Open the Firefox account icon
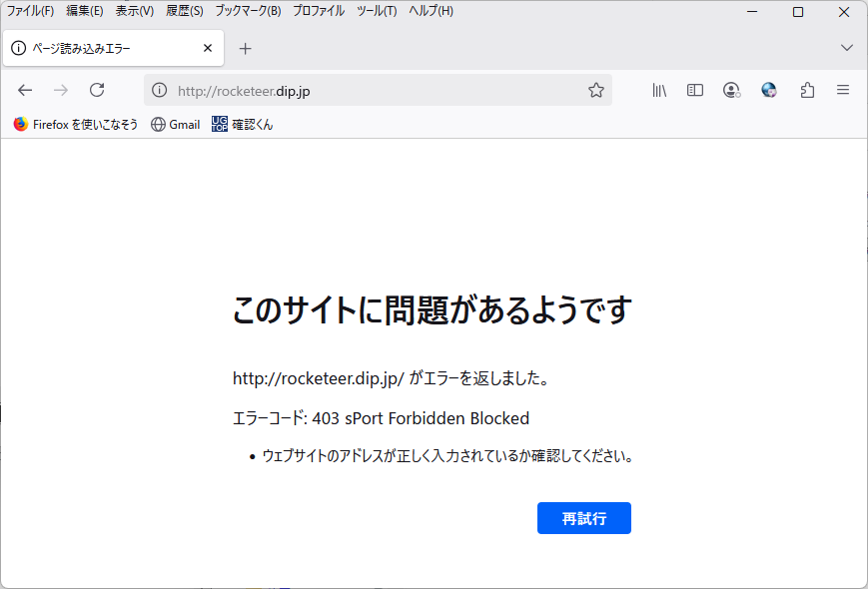This screenshot has height=589, width=868. point(732,90)
